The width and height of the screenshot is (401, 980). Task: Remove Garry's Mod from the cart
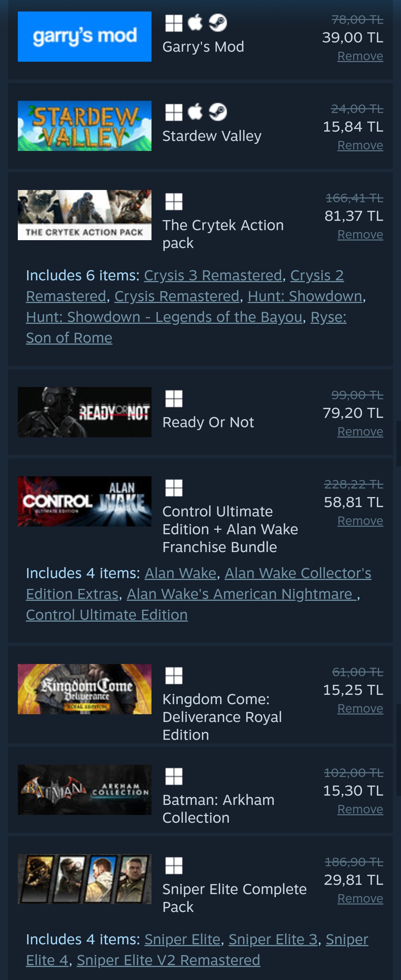click(x=360, y=56)
